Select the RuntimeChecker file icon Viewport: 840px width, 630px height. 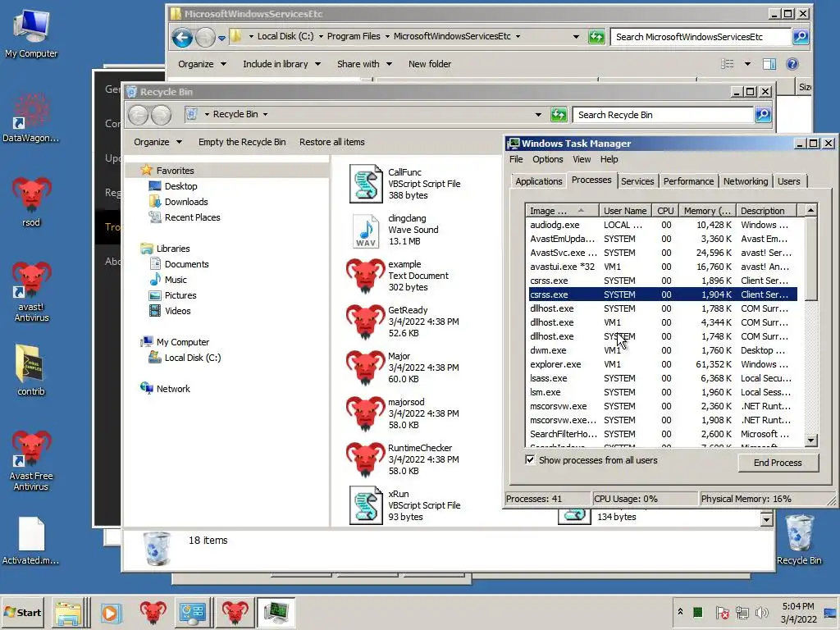[x=366, y=460]
